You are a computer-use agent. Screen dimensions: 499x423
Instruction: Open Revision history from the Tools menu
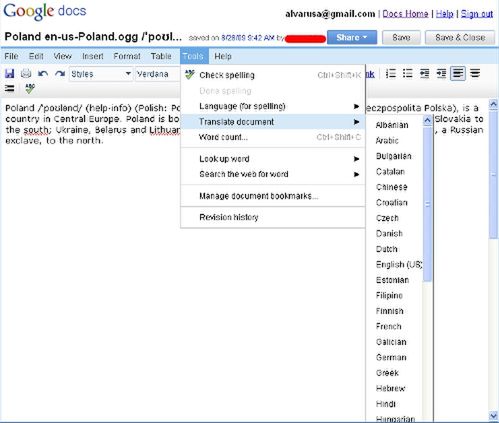273,217
